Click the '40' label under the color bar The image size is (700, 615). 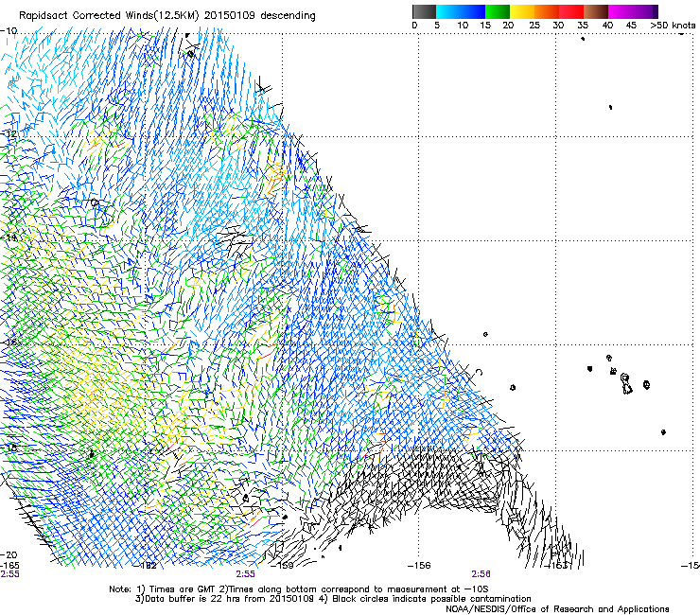coord(607,26)
